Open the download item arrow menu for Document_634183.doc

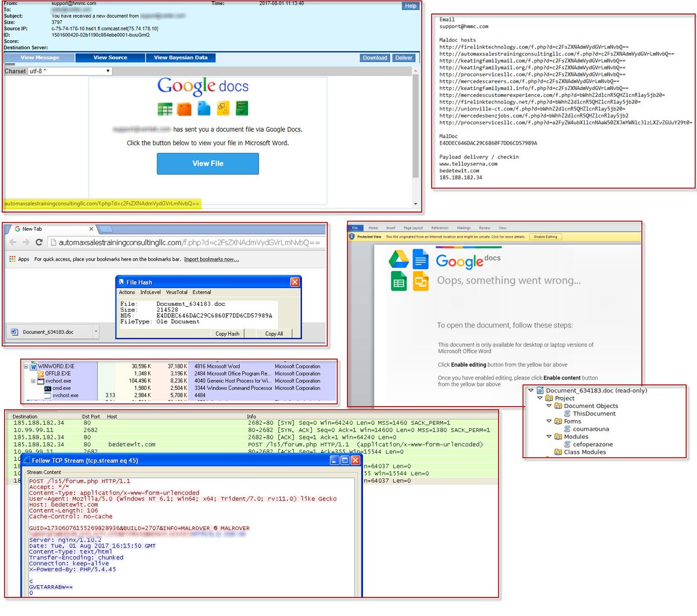(x=96, y=332)
